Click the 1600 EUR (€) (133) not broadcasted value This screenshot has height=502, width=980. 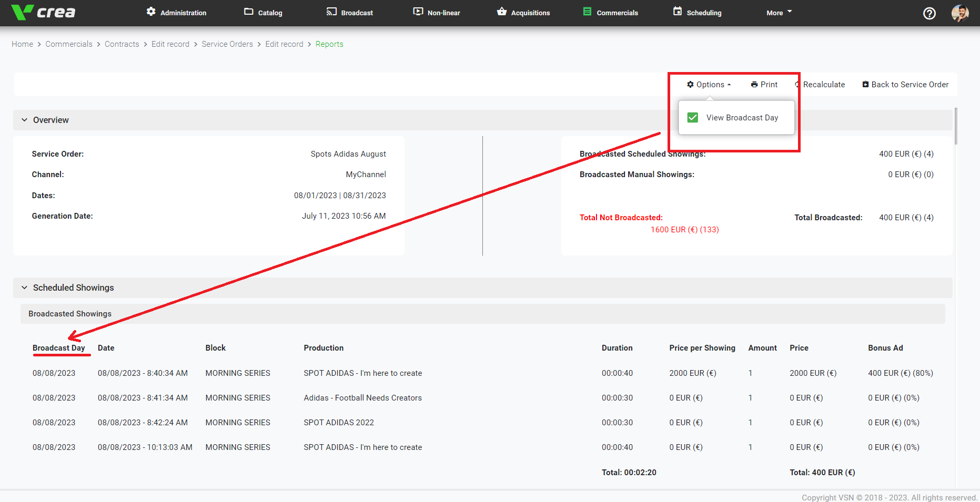tap(684, 230)
